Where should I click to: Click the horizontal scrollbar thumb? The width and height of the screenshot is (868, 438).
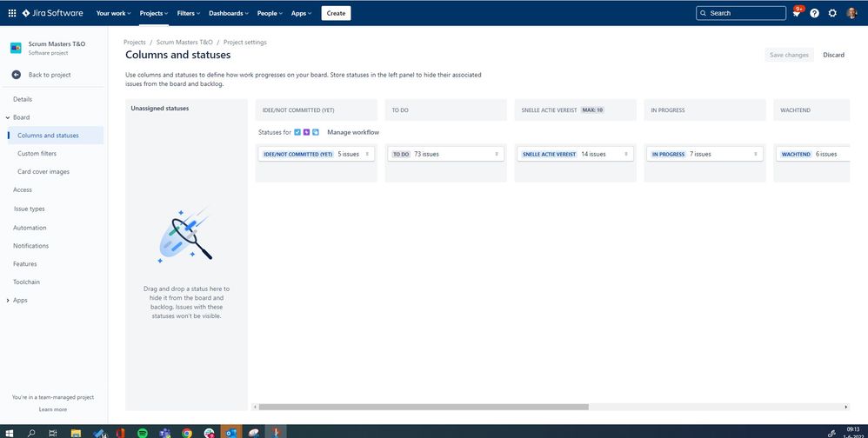pyautogui.click(x=424, y=407)
